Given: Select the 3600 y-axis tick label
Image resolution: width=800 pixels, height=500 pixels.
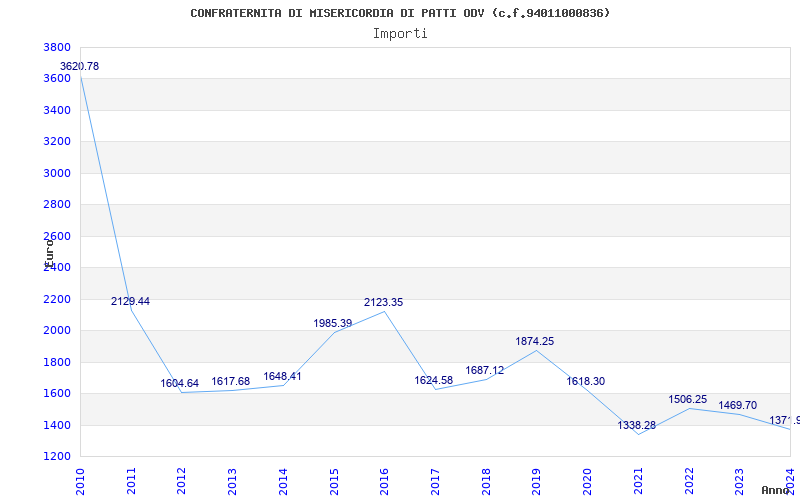Looking at the screenshot, I should click(x=57, y=79).
